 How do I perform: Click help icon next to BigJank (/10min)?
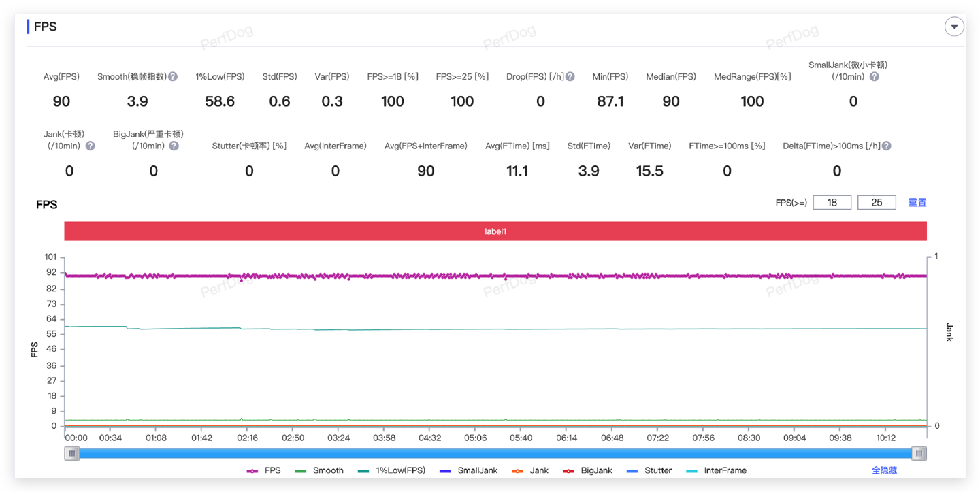tap(174, 146)
